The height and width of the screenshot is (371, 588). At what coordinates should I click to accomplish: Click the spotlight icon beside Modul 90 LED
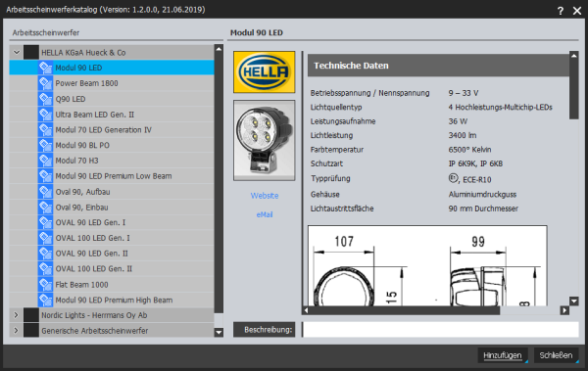coord(45,68)
